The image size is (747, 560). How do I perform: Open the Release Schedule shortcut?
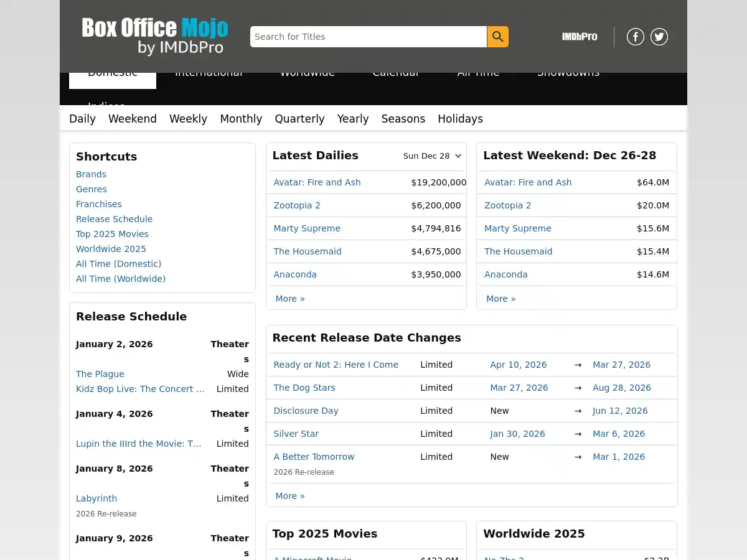click(x=114, y=219)
